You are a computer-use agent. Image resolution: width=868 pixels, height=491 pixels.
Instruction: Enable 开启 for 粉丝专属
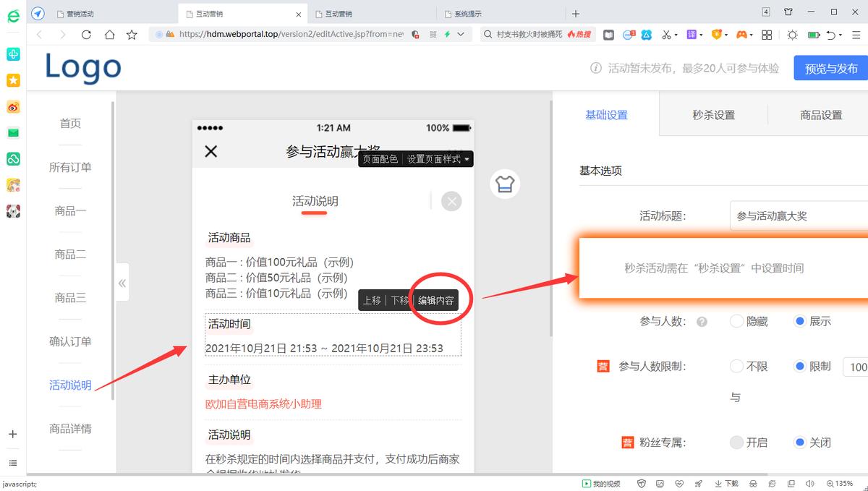(736, 442)
